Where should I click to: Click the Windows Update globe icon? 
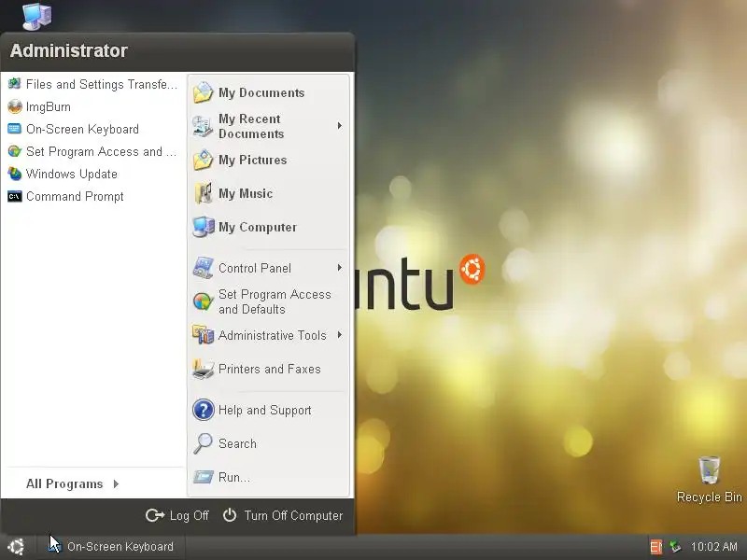coord(15,174)
